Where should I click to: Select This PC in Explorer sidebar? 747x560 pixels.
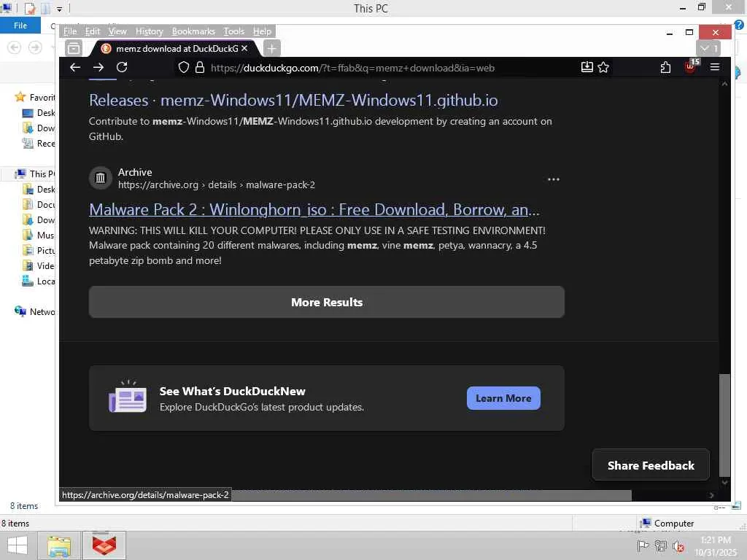[35, 174]
